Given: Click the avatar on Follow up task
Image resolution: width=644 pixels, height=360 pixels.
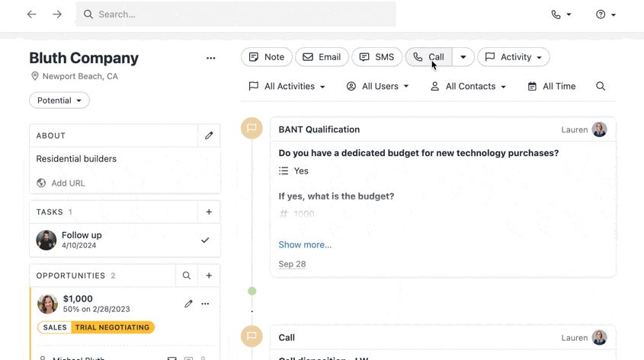Looking at the screenshot, I should [46, 241].
